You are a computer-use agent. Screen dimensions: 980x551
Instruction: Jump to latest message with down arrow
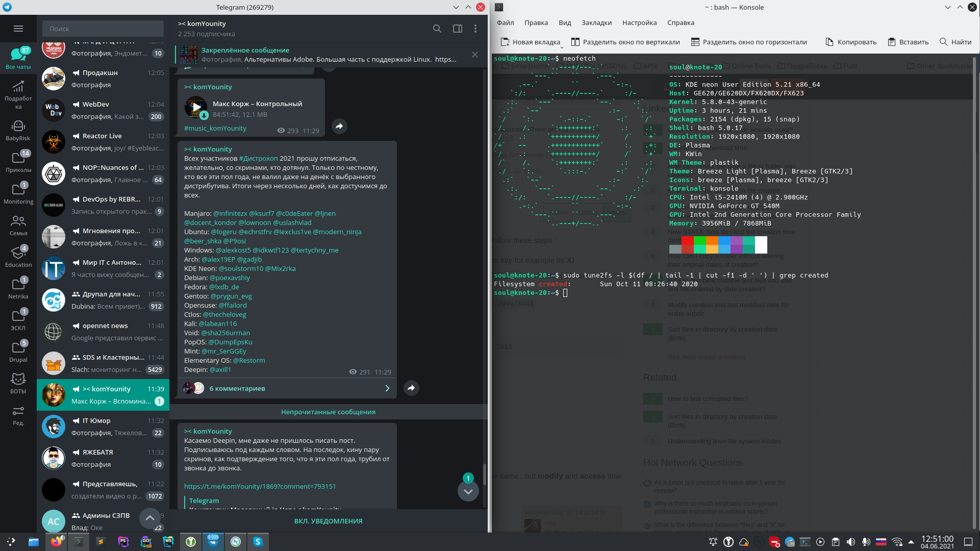pos(468,491)
